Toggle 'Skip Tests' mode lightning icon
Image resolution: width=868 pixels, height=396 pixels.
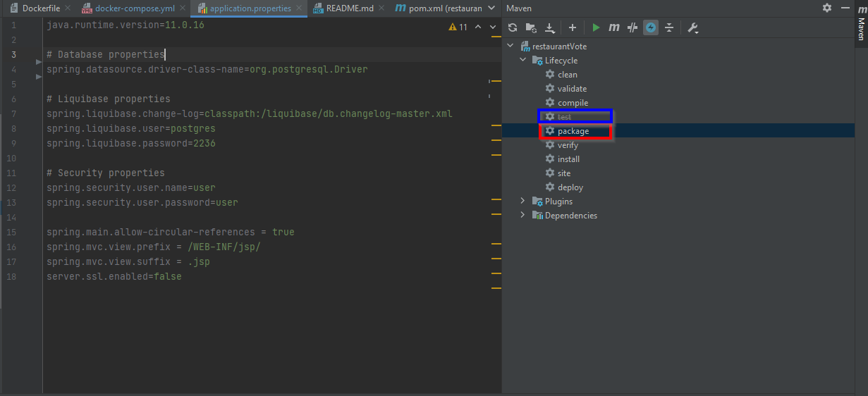[x=651, y=27]
